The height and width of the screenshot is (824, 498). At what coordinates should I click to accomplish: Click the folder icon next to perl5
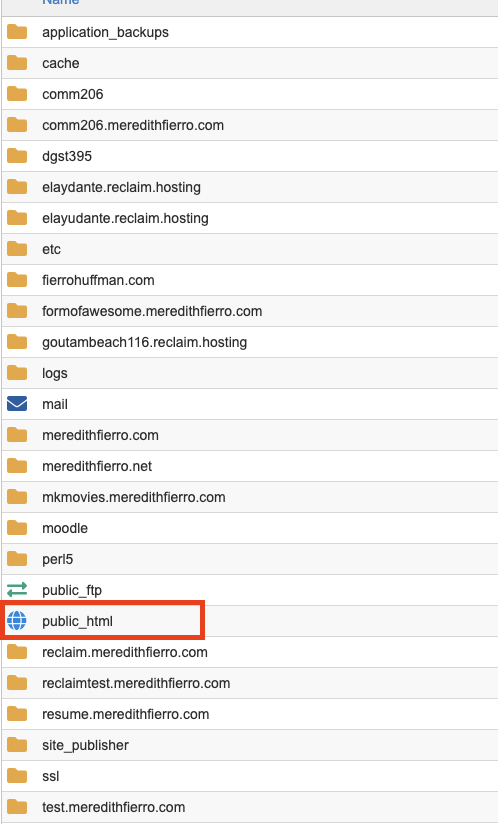click(17, 559)
